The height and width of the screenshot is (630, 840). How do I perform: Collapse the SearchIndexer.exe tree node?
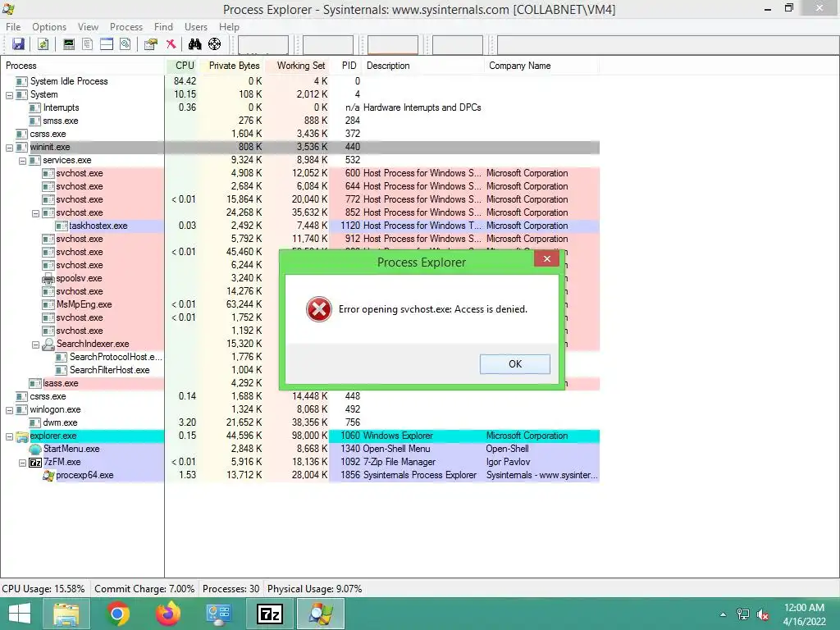[35, 345]
